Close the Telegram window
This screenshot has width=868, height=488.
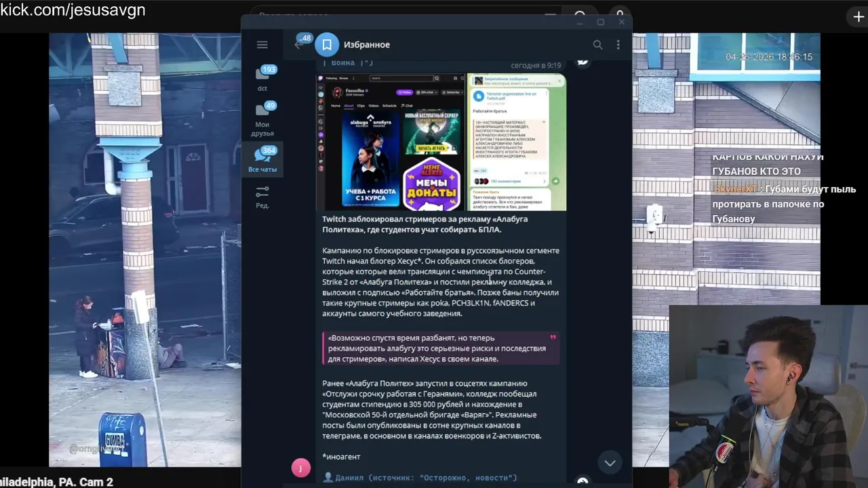621,22
